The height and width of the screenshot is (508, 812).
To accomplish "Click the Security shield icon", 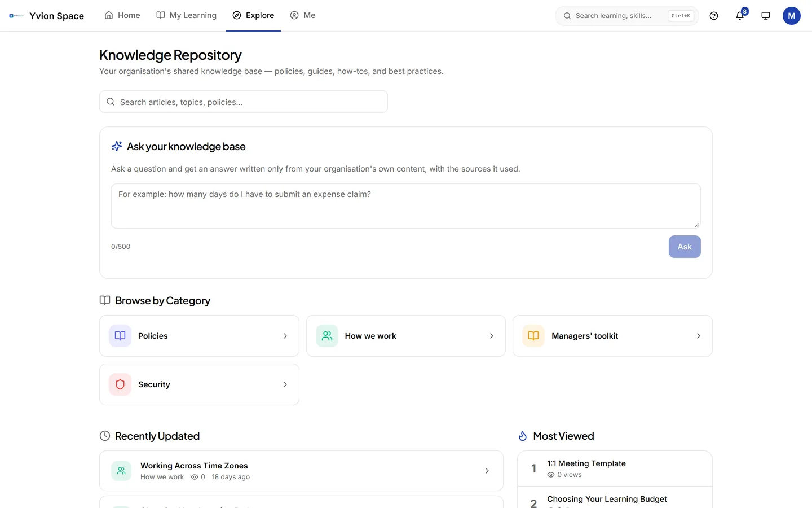I will tap(120, 384).
